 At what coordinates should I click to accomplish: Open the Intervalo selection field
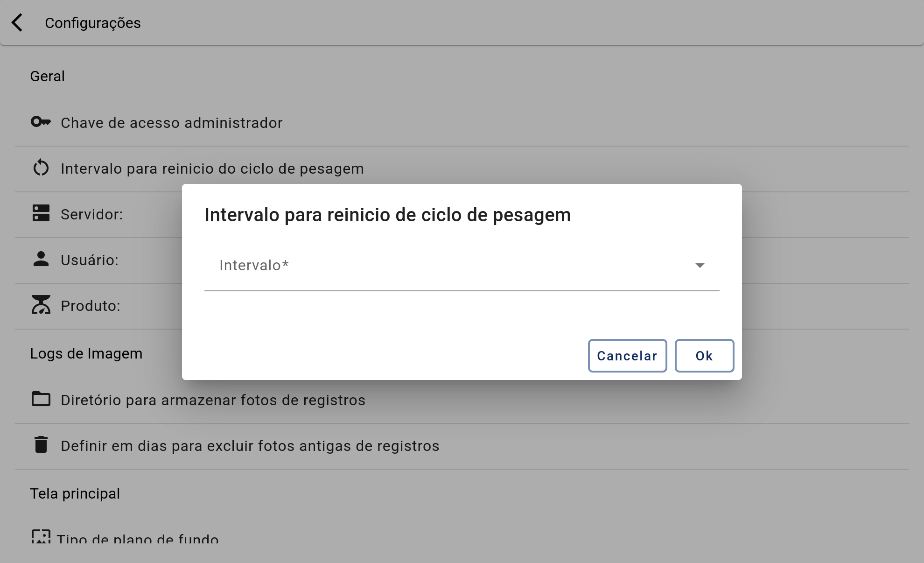462,266
